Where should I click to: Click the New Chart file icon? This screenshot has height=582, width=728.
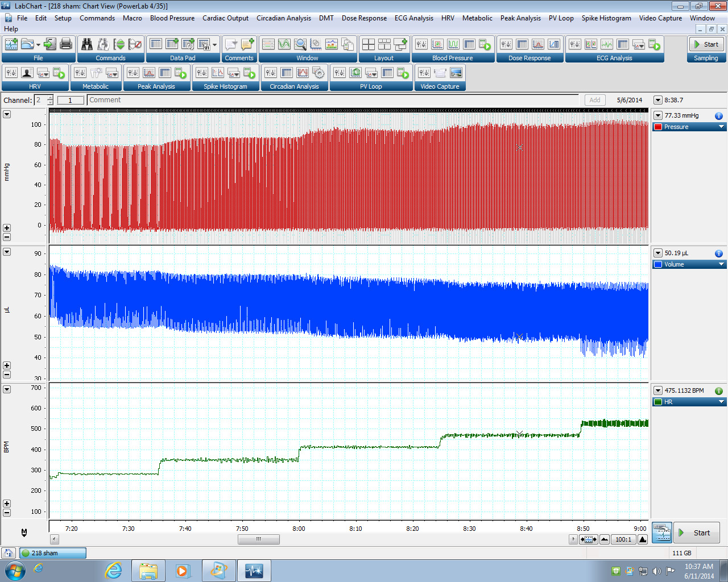click(x=11, y=44)
